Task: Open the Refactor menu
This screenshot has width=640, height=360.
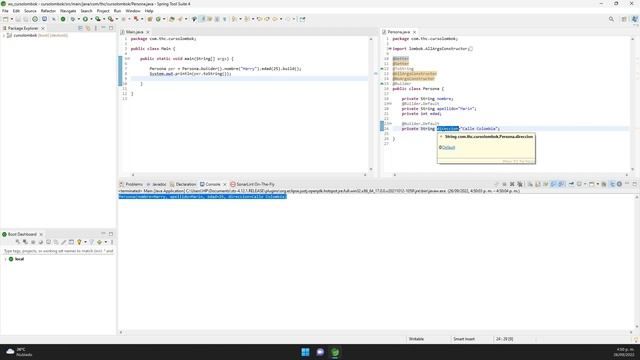Action: pos(48,11)
